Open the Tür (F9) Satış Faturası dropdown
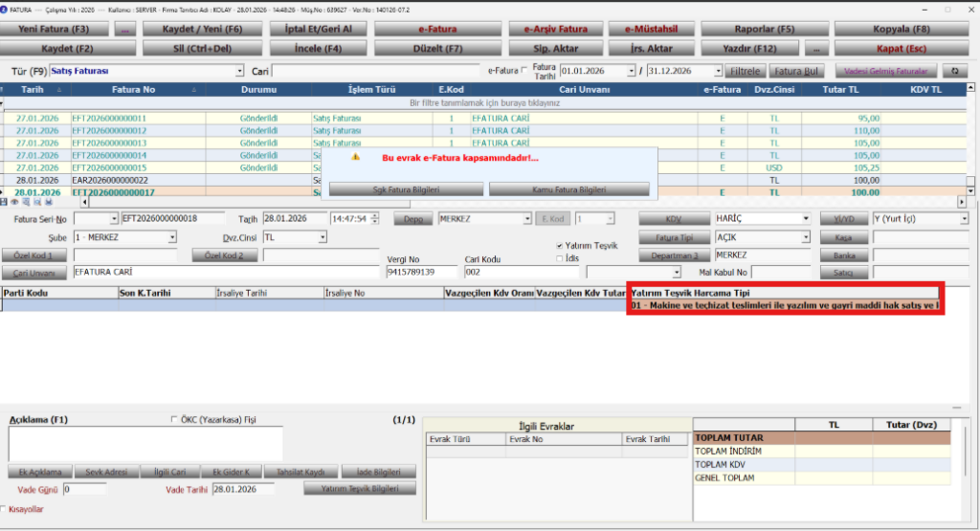The image size is (980, 531). 239,71
